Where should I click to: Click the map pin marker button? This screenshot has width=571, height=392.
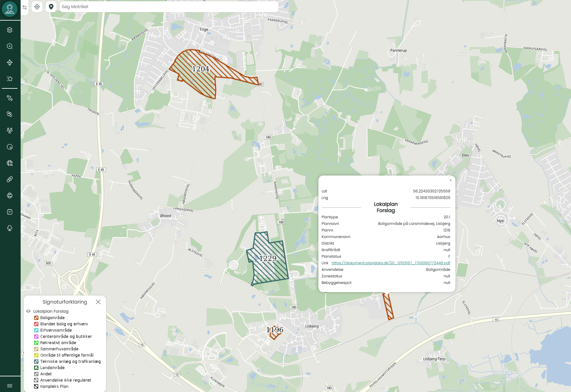(51, 7)
